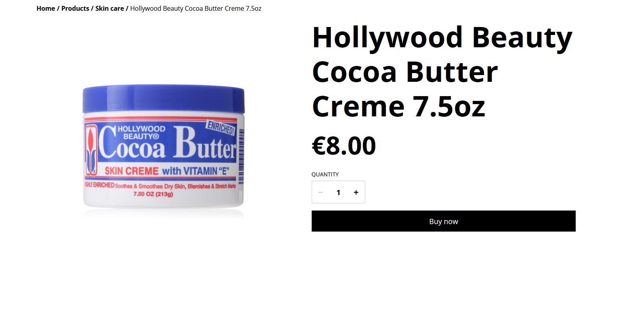Click the blue lid of the jar
Screen dimensions: 644x315
pos(164,99)
